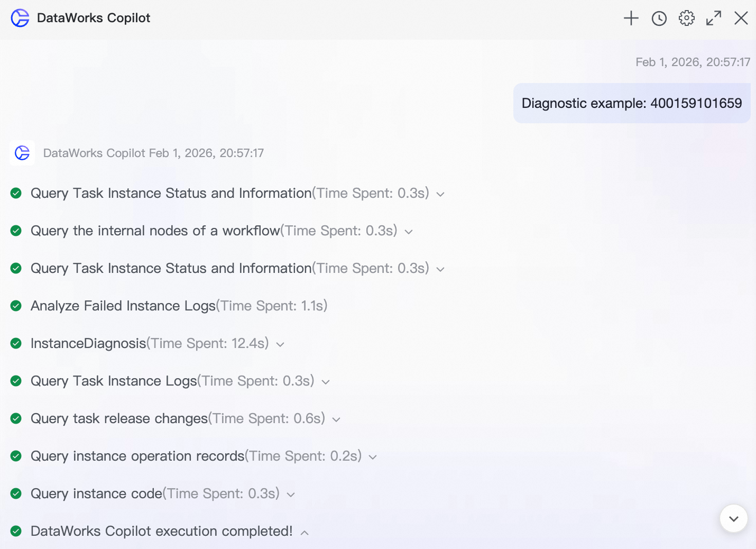Close the DataWorks Copilot panel
The image size is (756, 549).
pos(741,19)
